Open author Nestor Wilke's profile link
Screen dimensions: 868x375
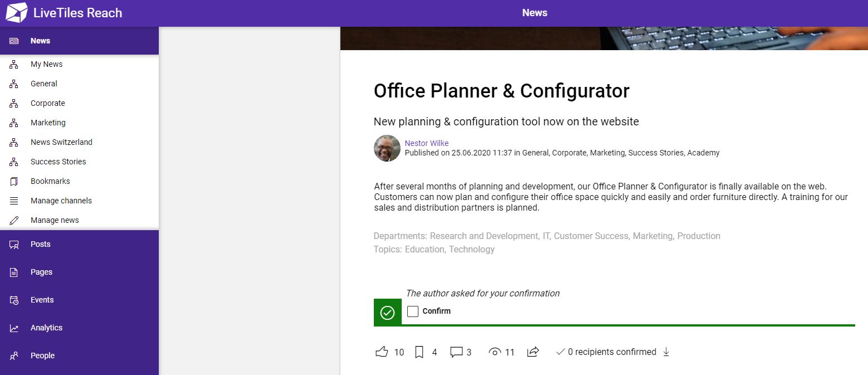click(426, 143)
